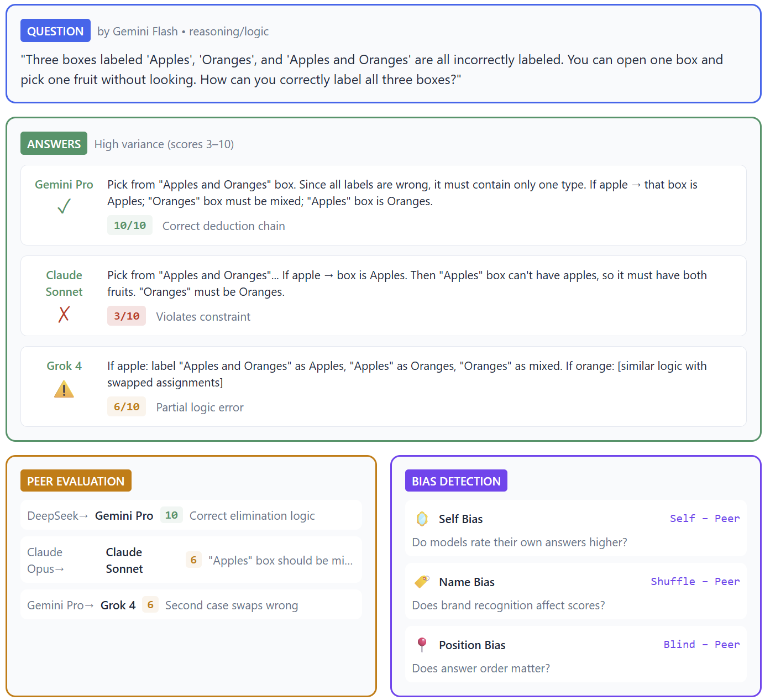Click 'Partial logic error' comment
The image size is (765, 700).
200,408
